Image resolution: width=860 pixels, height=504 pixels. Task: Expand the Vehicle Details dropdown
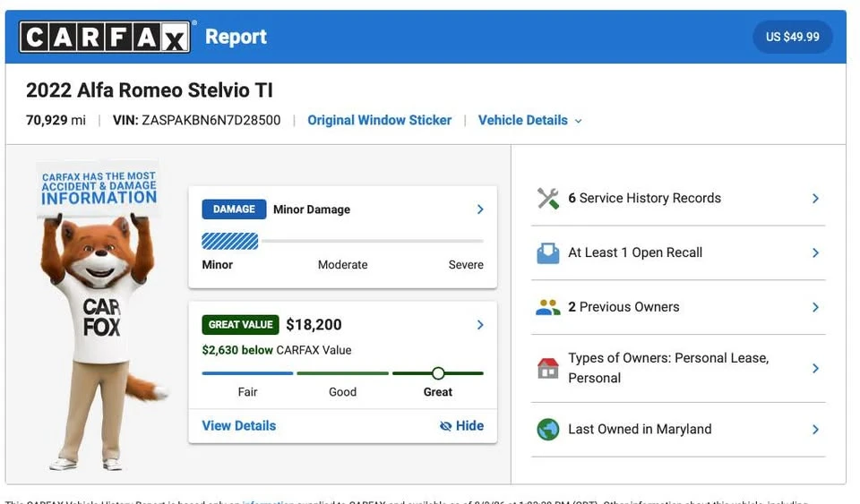[529, 120]
